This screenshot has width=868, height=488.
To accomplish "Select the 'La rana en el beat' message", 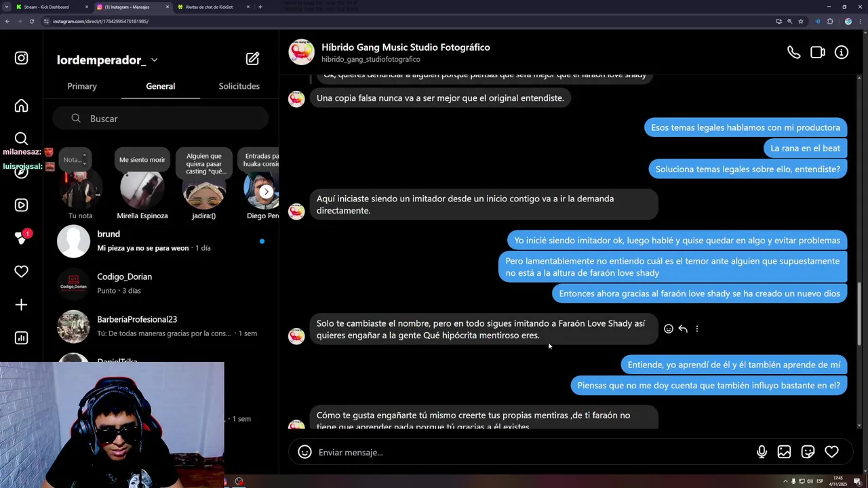I will click(x=805, y=148).
